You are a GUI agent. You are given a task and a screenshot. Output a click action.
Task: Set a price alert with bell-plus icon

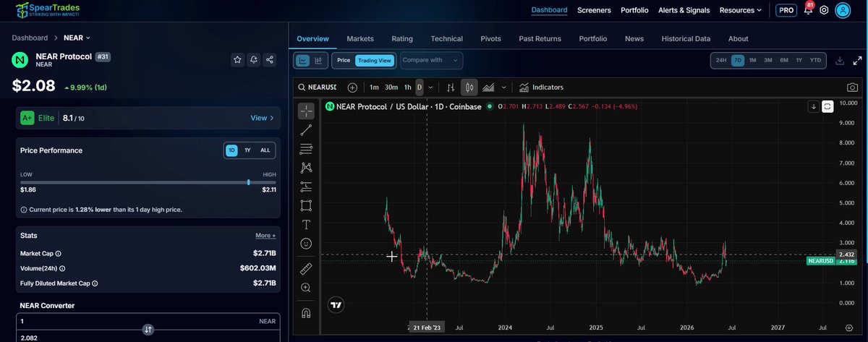(254, 60)
